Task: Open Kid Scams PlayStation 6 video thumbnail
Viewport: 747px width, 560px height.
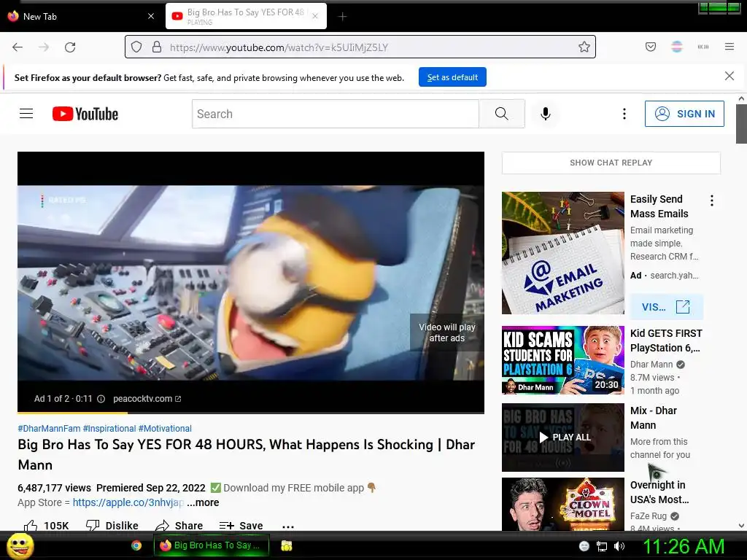Action: pyautogui.click(x=562, y=360)
